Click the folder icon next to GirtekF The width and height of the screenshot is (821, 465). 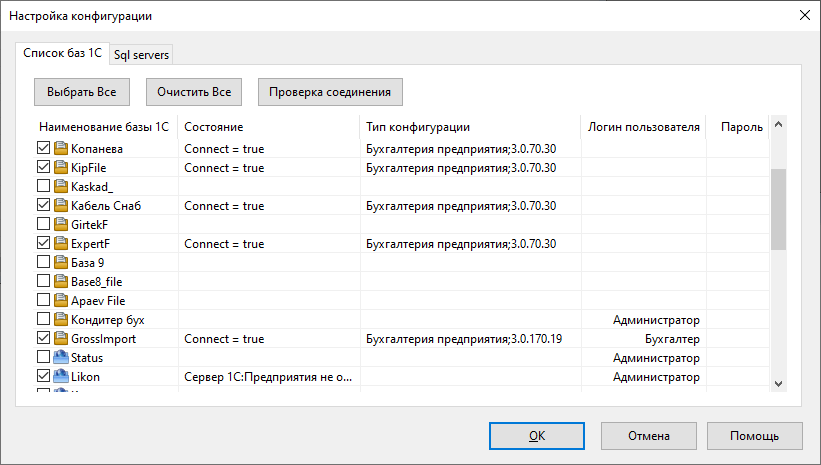[x=61, y=224]
